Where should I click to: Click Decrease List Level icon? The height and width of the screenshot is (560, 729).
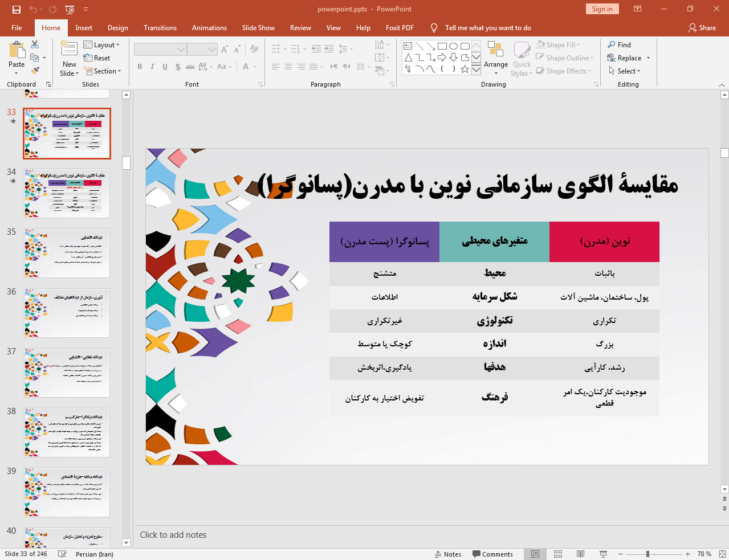point(316,50)
